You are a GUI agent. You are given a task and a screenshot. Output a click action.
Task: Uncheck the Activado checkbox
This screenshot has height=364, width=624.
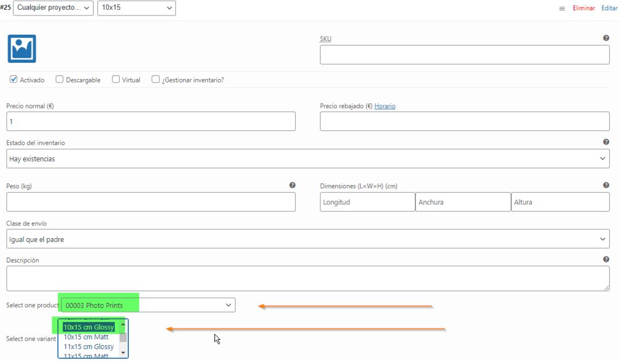14,80
